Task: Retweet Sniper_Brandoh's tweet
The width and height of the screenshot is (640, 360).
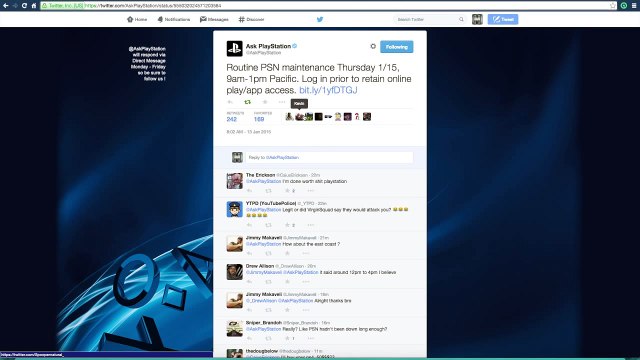Action: pos(268,338)
